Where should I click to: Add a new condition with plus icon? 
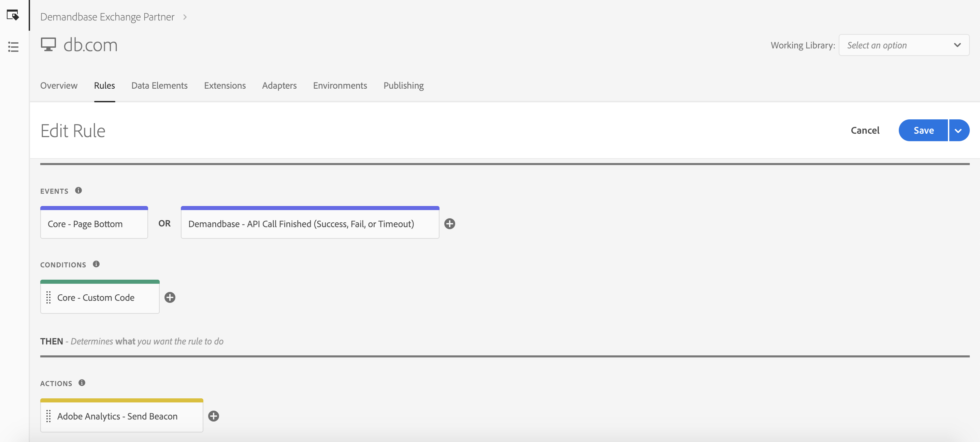point(170,297)
